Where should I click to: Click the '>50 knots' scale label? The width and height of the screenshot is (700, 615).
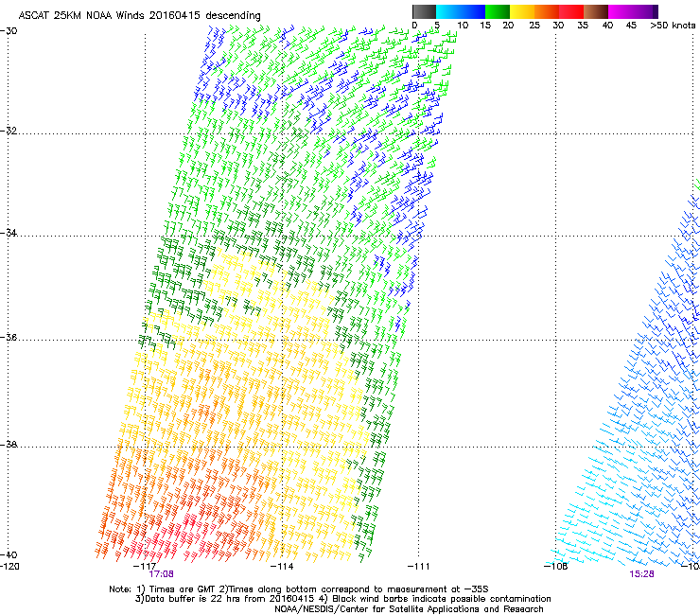pyautogui.click(x=673, y=26)
